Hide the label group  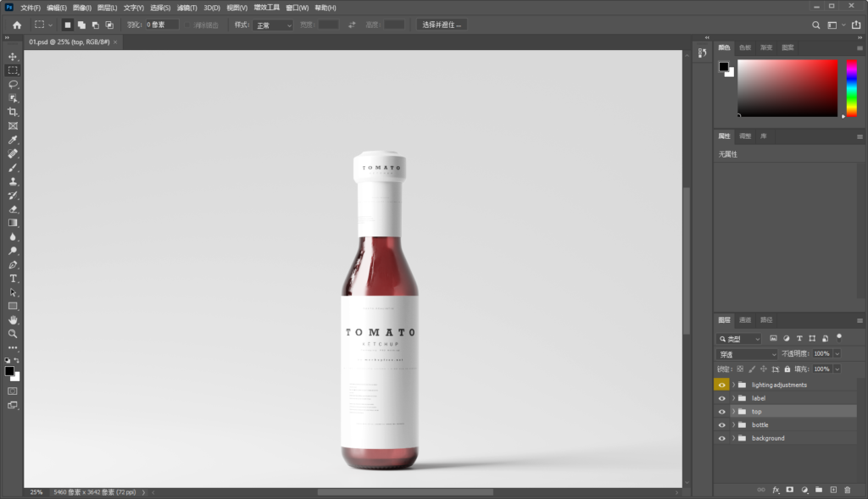point(722,398)
